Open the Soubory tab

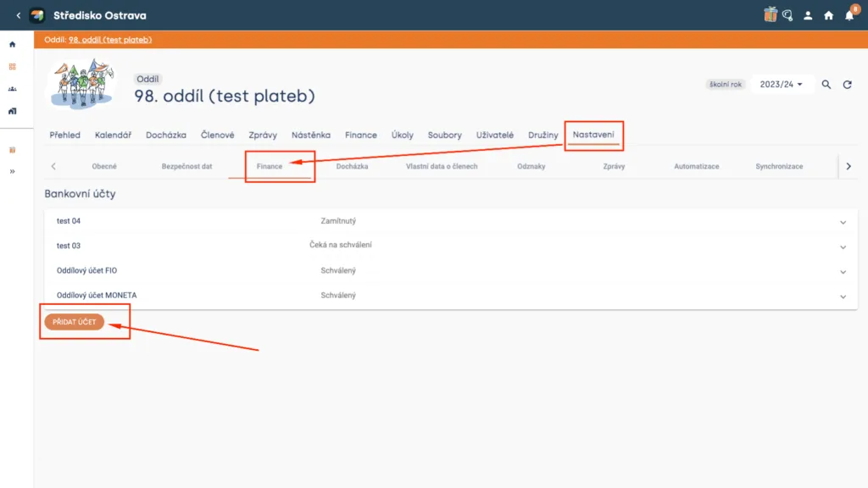pyautogui.click(x=444, y=135)
